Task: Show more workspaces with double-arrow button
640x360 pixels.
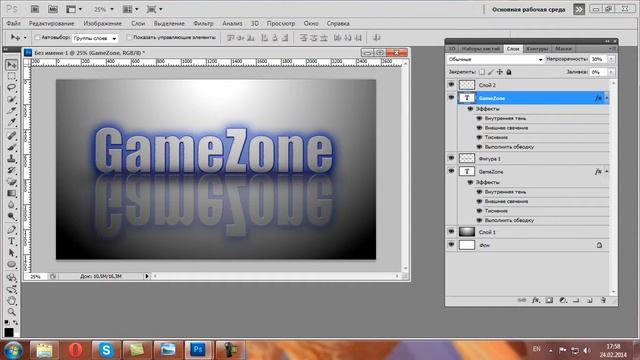Action: click(579, 9)
